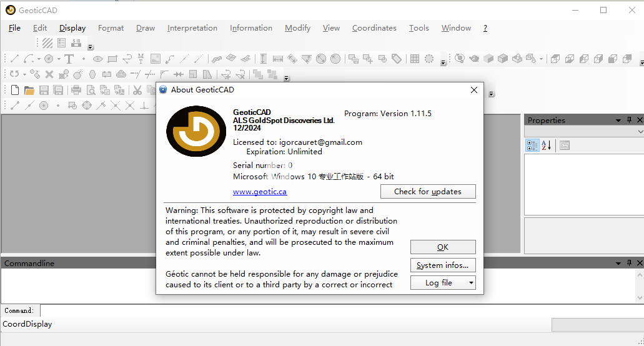Screen dimensions: 644x346
Task: Click the CoordDisplay status bar text
Action: (x=27, y=324)
